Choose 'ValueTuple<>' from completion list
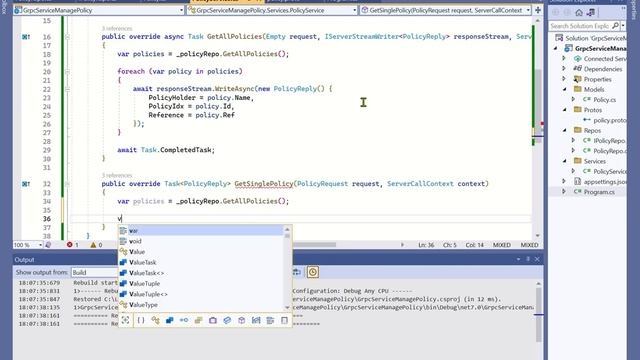The image size is (640, 360). (201, 294)
